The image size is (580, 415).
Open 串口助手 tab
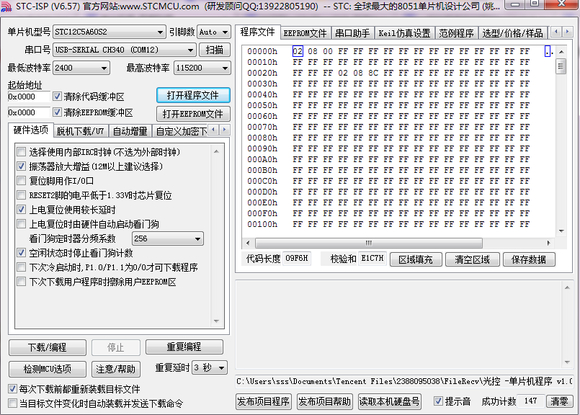pos(352,33)
